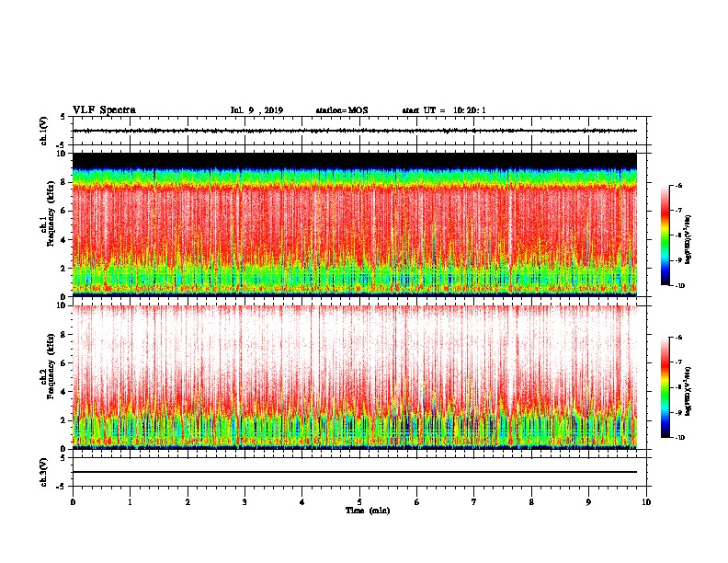Click the '1' tick on the time axis
728x563 pixels.
point(130,501)
